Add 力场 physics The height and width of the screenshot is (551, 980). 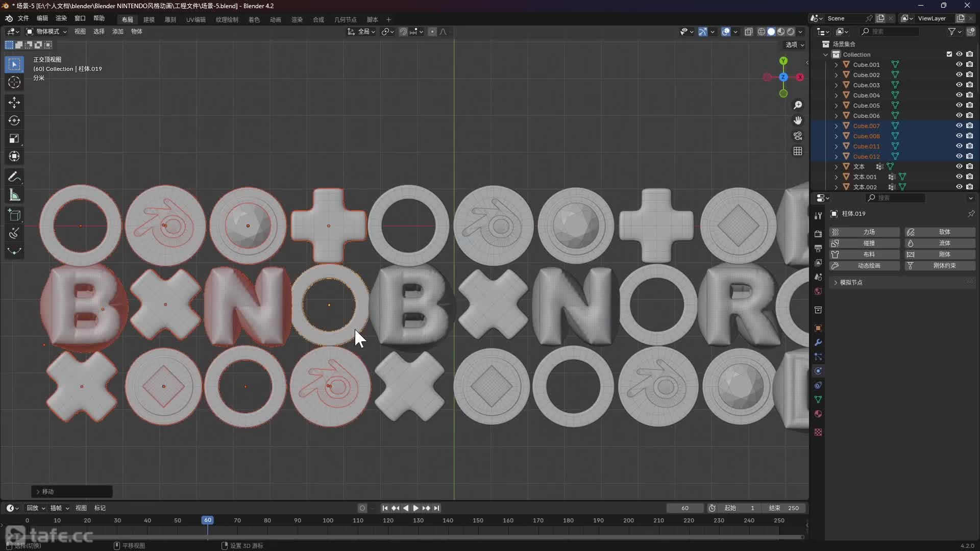point(865,232)
